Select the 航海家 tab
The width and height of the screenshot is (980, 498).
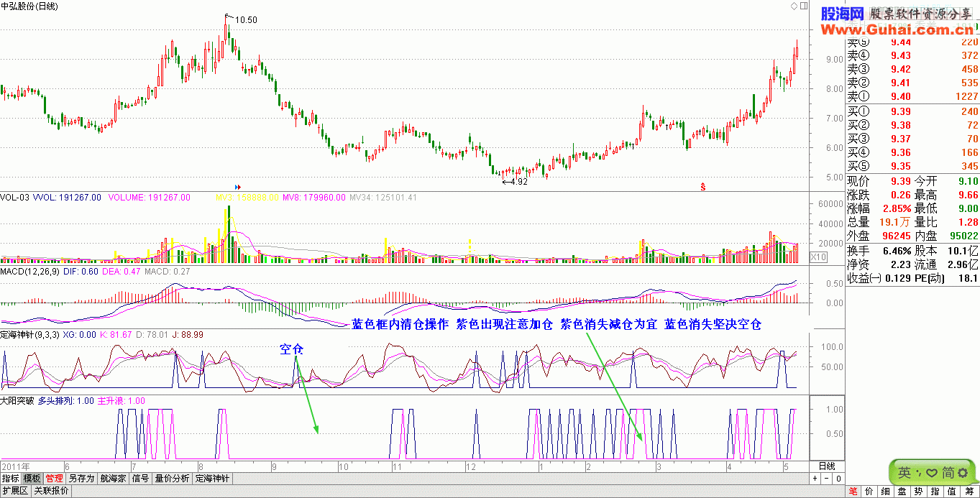click(113, 479)
